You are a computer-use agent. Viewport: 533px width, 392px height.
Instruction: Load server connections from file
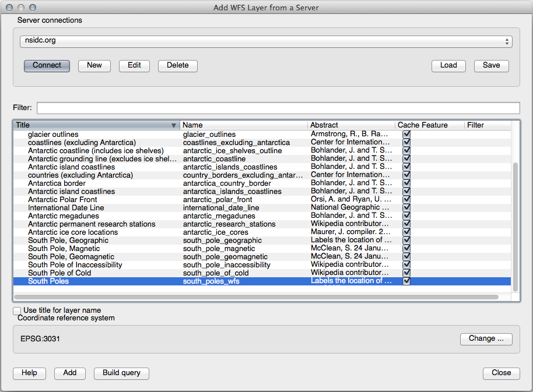tap(448, 66)
